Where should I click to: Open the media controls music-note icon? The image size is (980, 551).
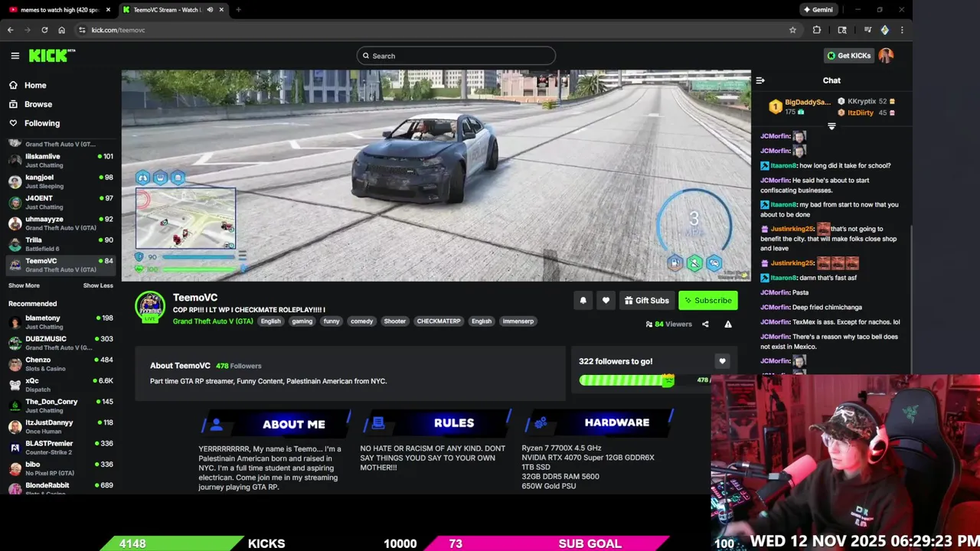click(867, 30)
